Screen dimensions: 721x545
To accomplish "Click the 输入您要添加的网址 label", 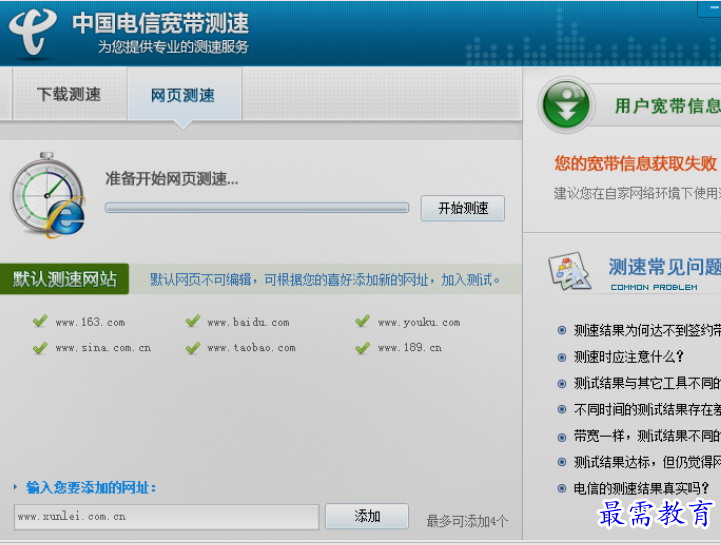I will tap(91, 487).
